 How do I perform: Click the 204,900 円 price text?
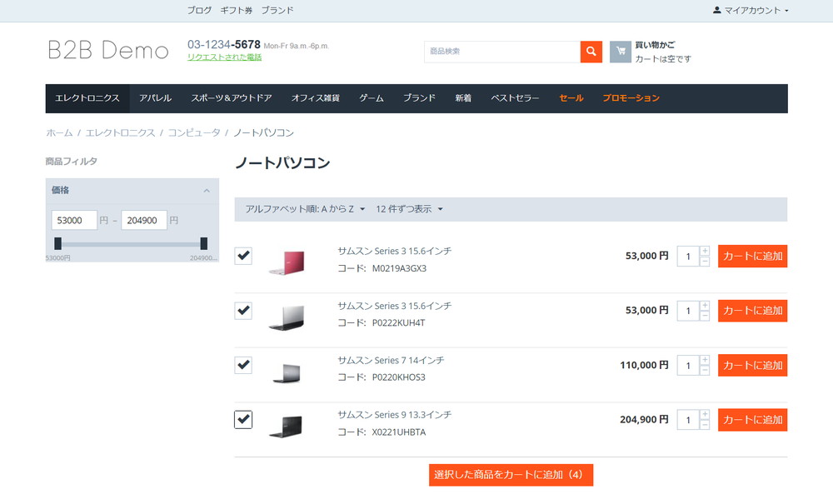coord(644,420)
